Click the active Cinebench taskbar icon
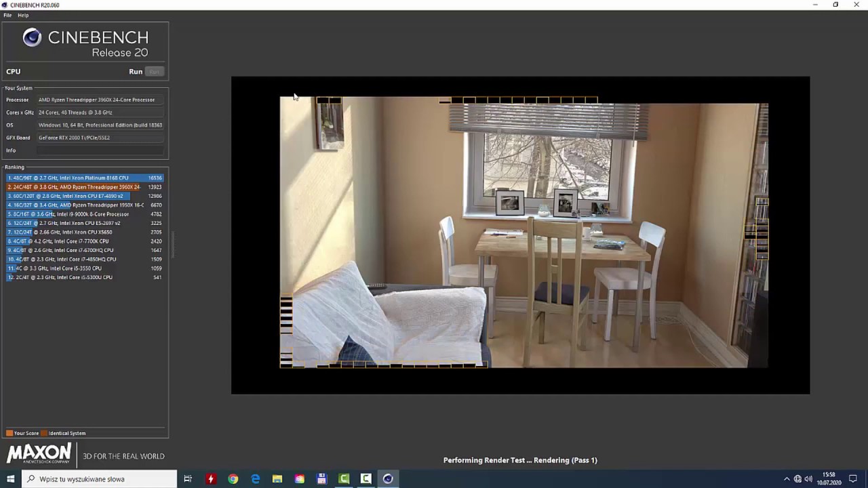Image resolution: width=868 pixels, height=488 pixels. coord(388,479)
